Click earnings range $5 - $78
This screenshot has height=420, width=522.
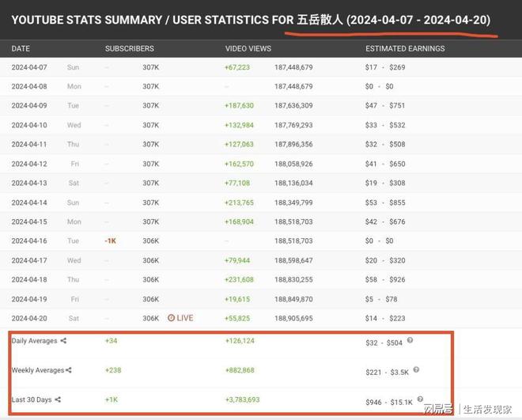coord(381,299)
